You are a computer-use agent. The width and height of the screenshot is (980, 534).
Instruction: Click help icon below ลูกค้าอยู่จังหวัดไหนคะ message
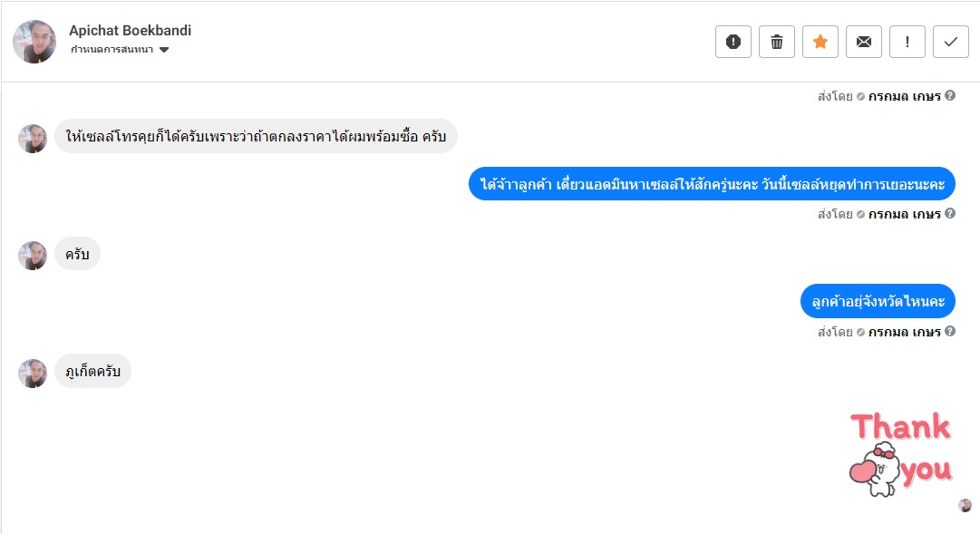pyautogui.click(x=950, y=332)
